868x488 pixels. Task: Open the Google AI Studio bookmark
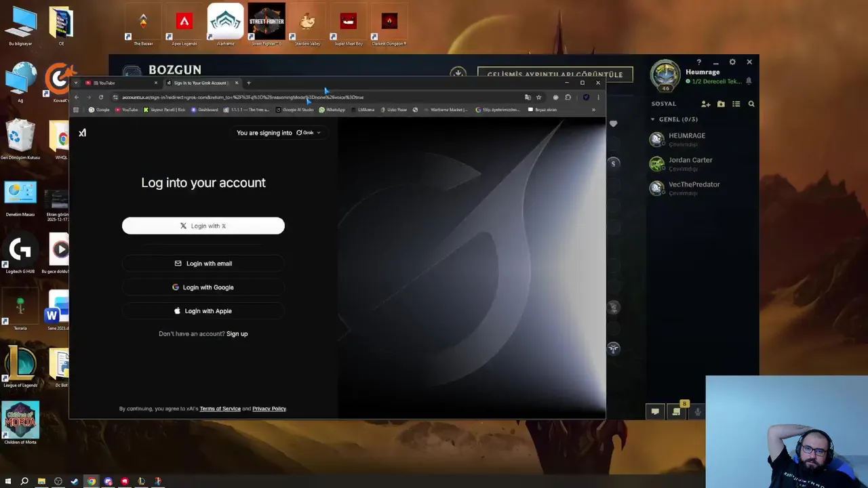[295, 110]
